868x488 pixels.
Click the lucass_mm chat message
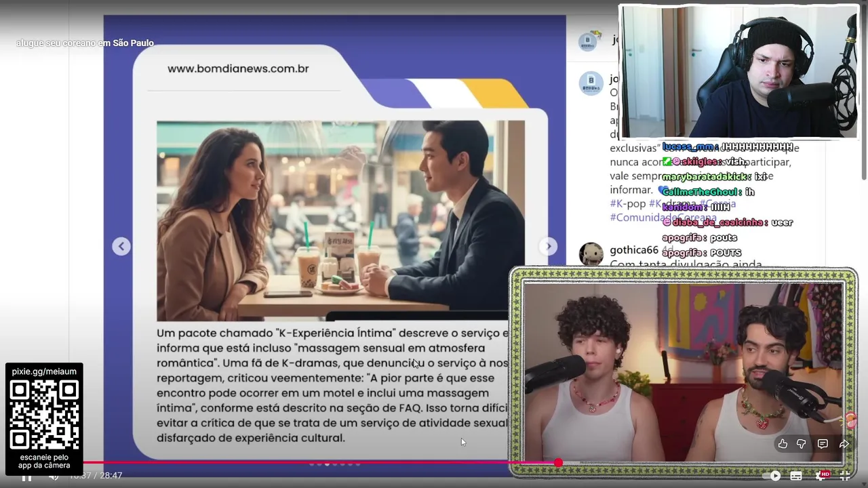tap(728, 146)
